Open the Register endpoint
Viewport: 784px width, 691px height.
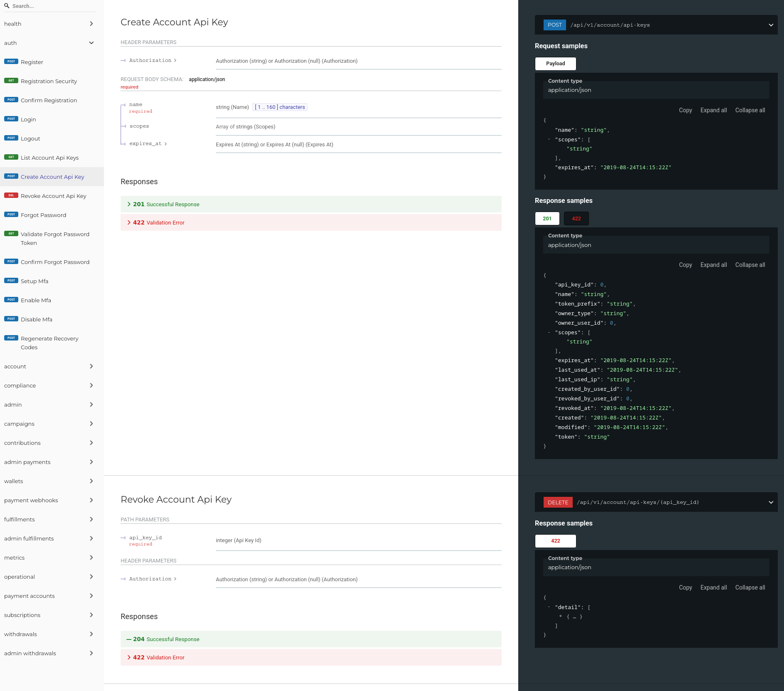point(52,62)
